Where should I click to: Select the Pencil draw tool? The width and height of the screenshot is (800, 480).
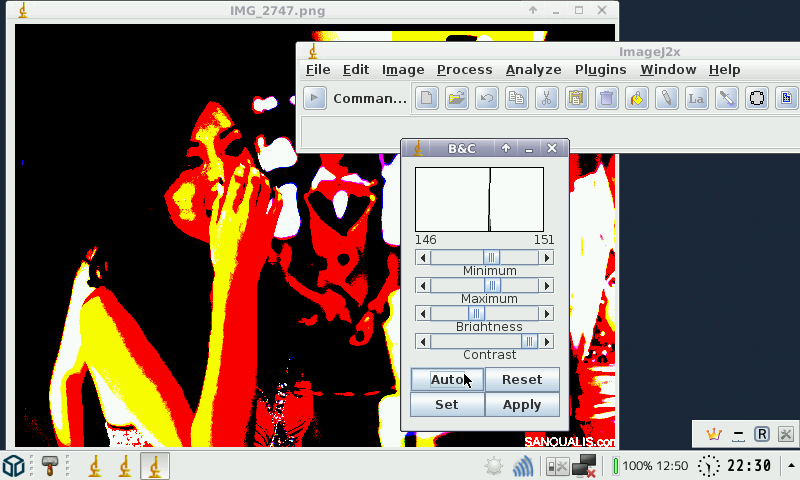[x=667, y=98]
